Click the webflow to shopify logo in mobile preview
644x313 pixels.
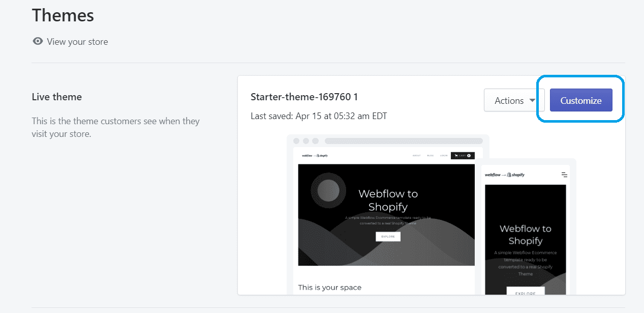(x=504, y=175)
